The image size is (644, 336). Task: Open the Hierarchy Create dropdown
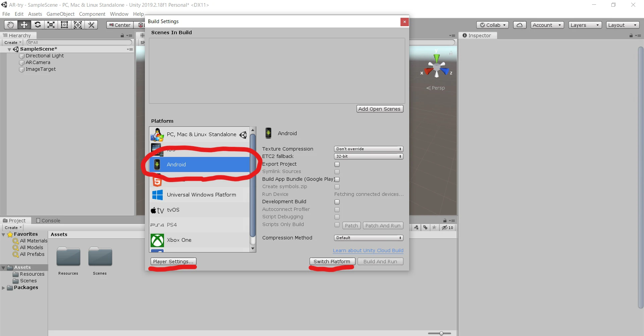click(13, 43)
